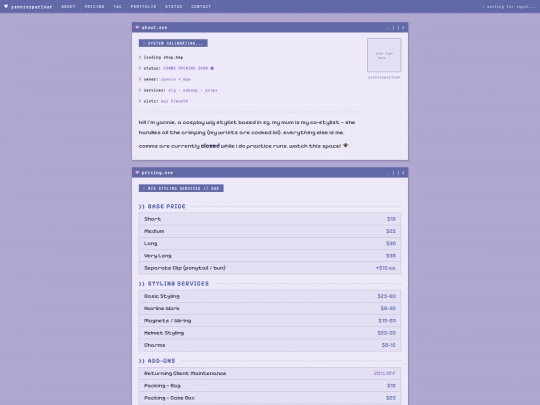This screenshot has height=405, width=540.
Task: Open the T&C nav link
Action: (117, 7)
